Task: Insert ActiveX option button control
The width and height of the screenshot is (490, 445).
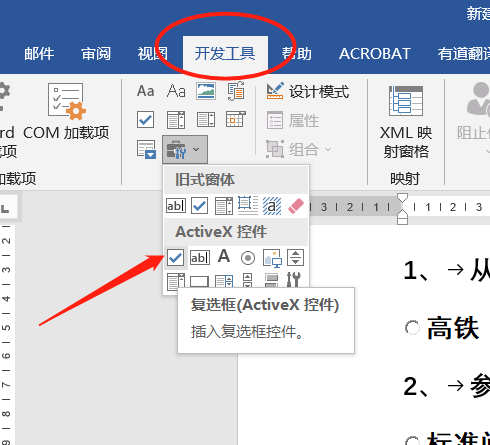Action: click(248, 258)
